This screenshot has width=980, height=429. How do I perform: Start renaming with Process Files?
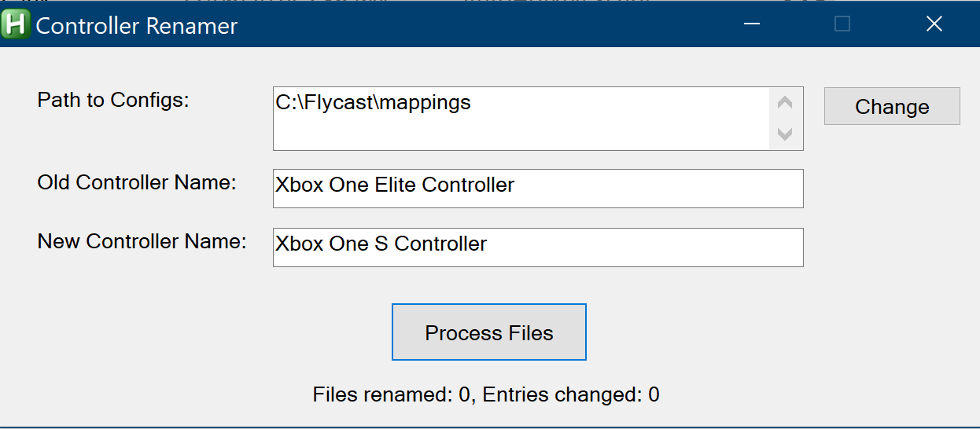[489, 332]
